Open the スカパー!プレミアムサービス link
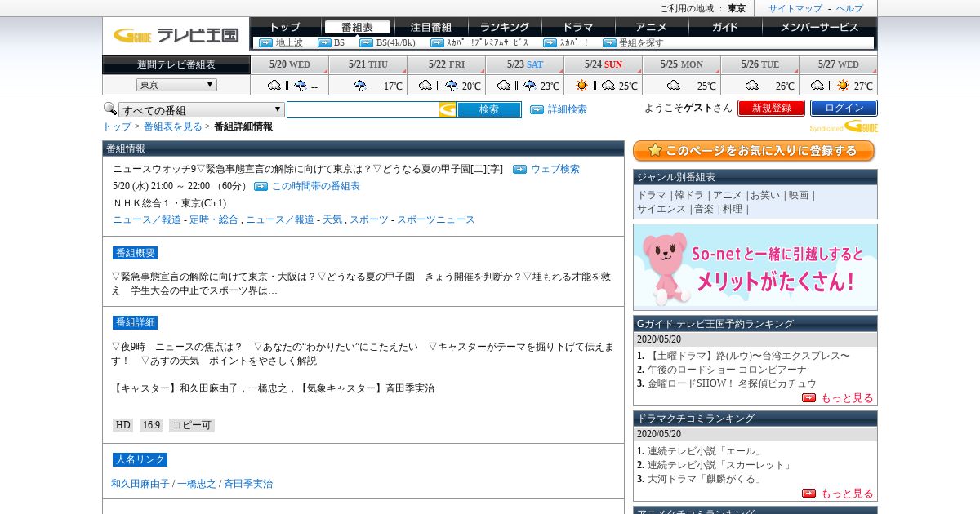 click(x=488, y=42)
